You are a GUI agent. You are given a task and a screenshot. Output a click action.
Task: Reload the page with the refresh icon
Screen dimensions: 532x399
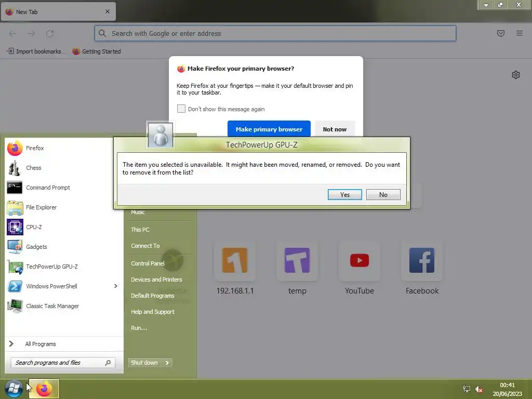click(x=50, y=34)
